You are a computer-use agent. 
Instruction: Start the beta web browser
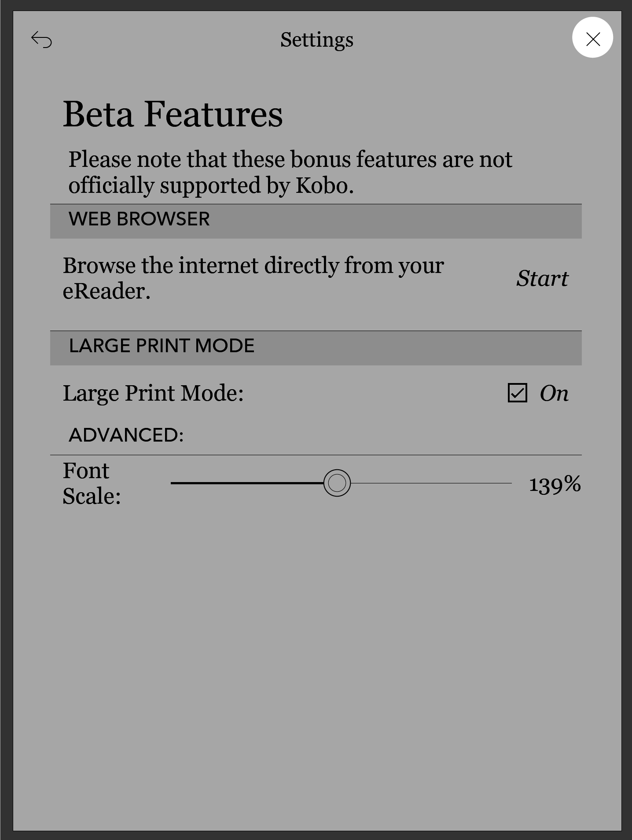(542, 278)
